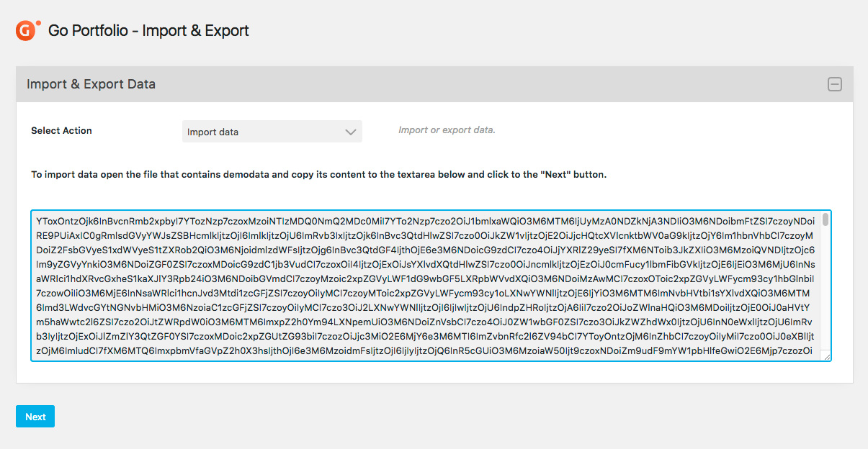Click inside the demo data textarea
The image size is (868, 449).
430,286
